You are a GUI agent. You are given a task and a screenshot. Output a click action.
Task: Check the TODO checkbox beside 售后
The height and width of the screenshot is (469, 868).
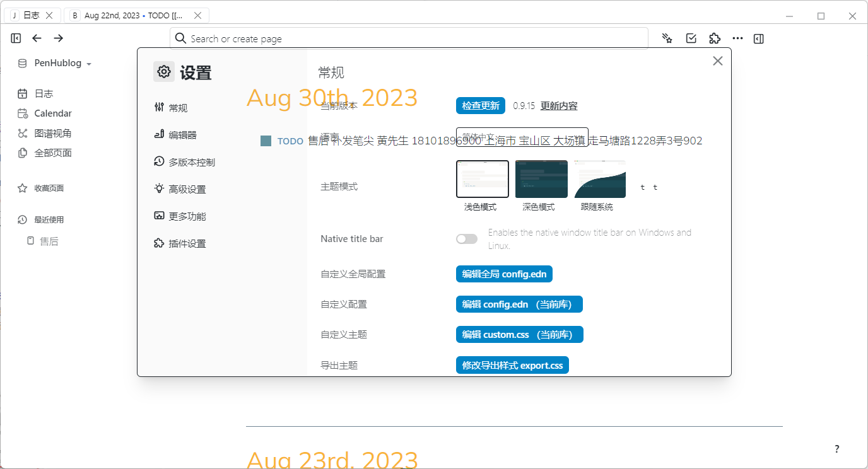coord(266,141)
